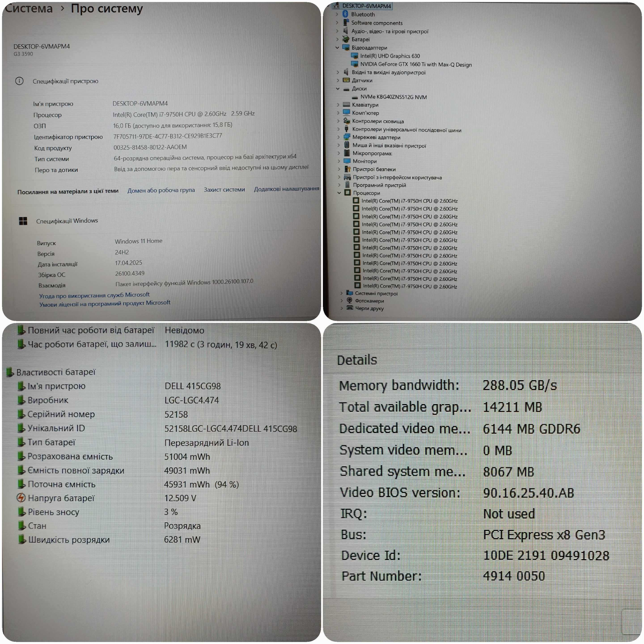Click the Software components icon
This screenshot has height=644, width=644.
point(346,22)
